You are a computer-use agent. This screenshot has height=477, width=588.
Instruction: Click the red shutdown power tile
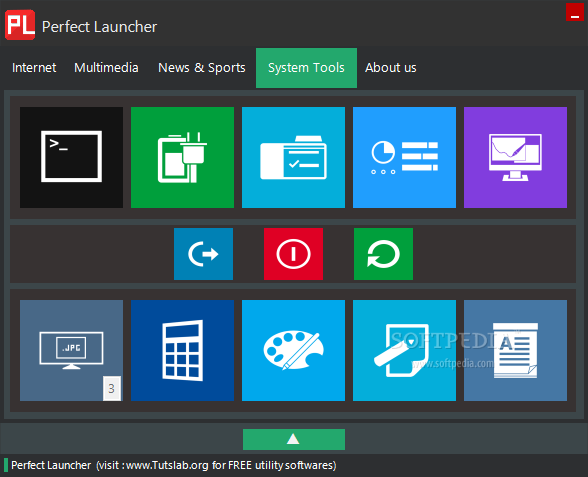pyautogui.click(x=293, y=254)
